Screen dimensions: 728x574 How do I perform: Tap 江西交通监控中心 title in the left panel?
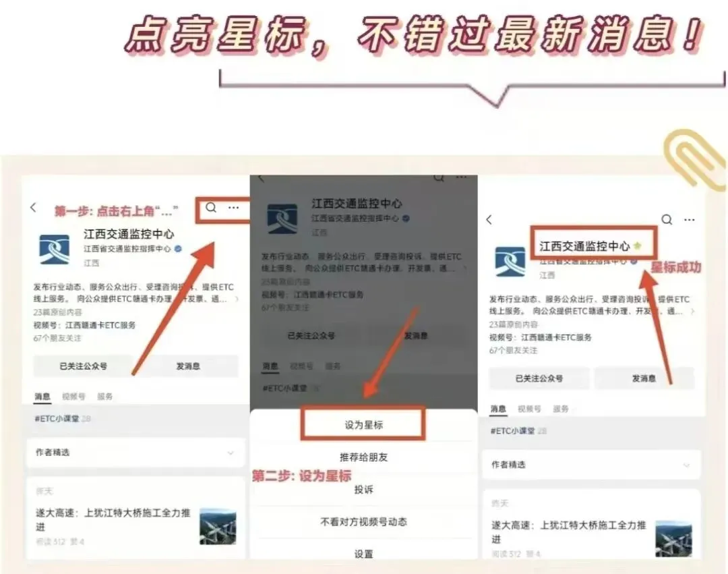pos(129,233)
